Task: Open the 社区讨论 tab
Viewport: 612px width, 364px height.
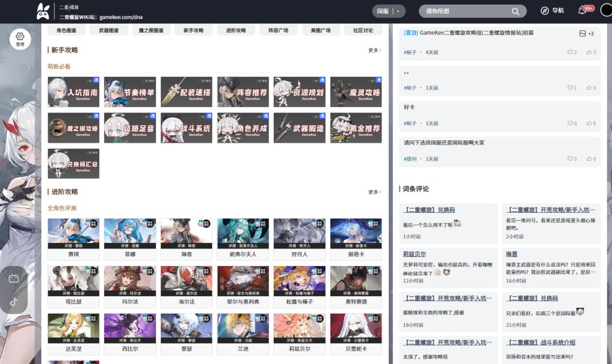Action: [x=363, y=30]
